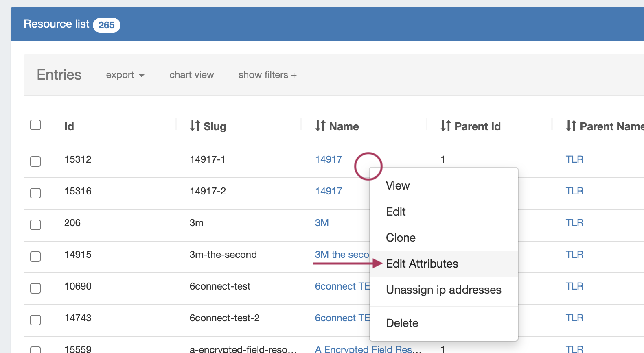Choose View from the context menu
The height and width of the screenshot is (353, 644).
pos(398,186)
